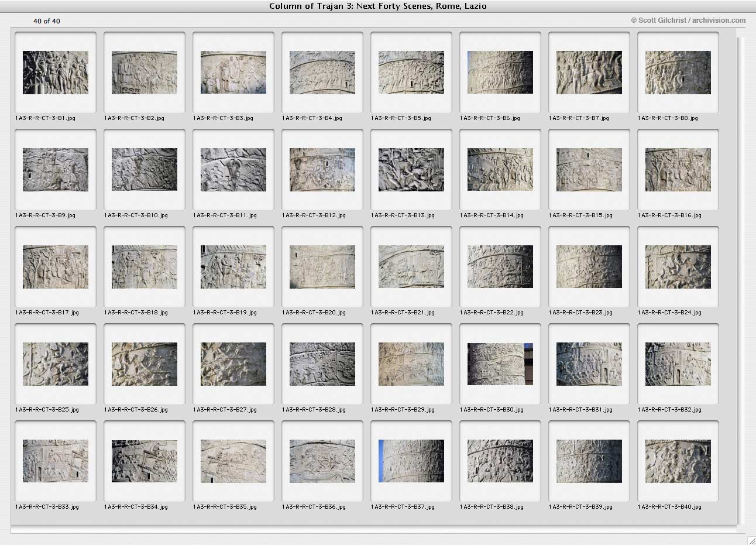Viewport: 756px width, 545px height.
Task: Open the 1A3-R-R-CT-3-B34.jpg slide
Action: click(x=145, y=461)
